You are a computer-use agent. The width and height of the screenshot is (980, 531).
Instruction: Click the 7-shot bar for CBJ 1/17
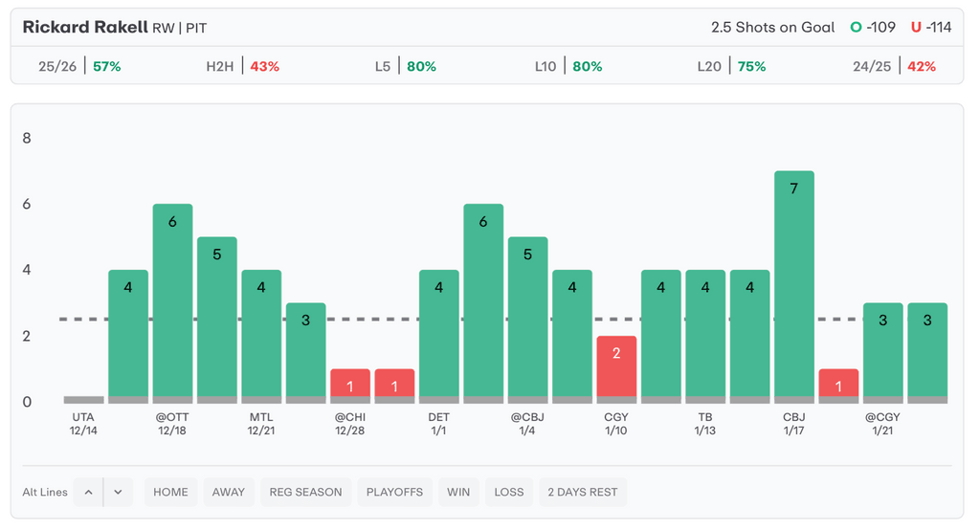793,287
